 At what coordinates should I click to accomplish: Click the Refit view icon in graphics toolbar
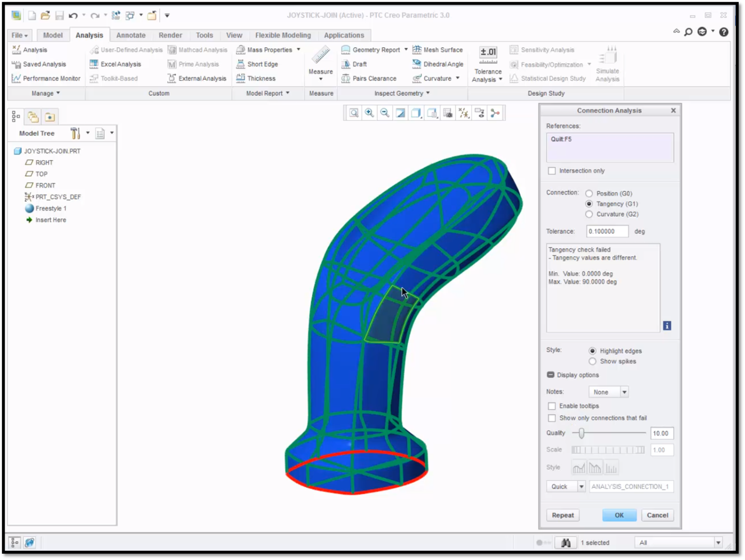pos(354,113)
